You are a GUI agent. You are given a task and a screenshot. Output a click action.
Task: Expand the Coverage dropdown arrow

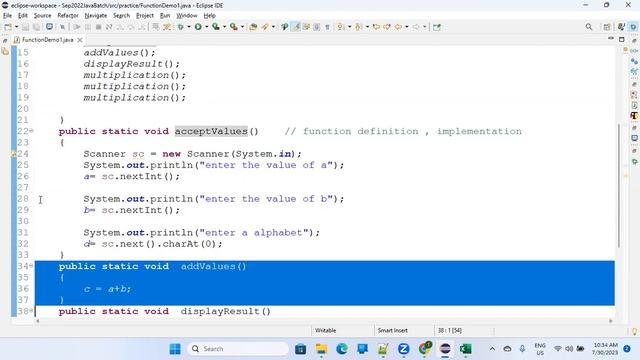(x=224, y=27)
